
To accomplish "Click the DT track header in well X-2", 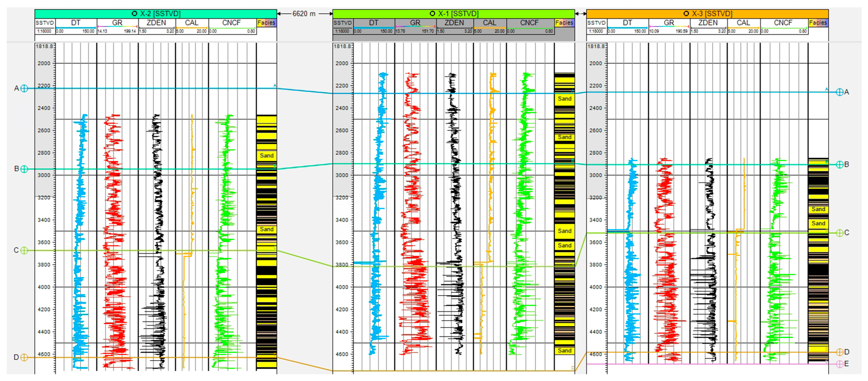I will tap(76, 23).
